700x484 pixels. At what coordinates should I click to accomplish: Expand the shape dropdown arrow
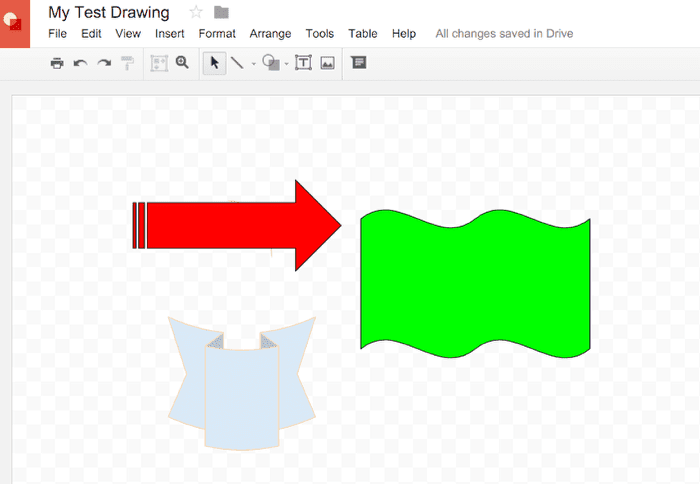286,64
